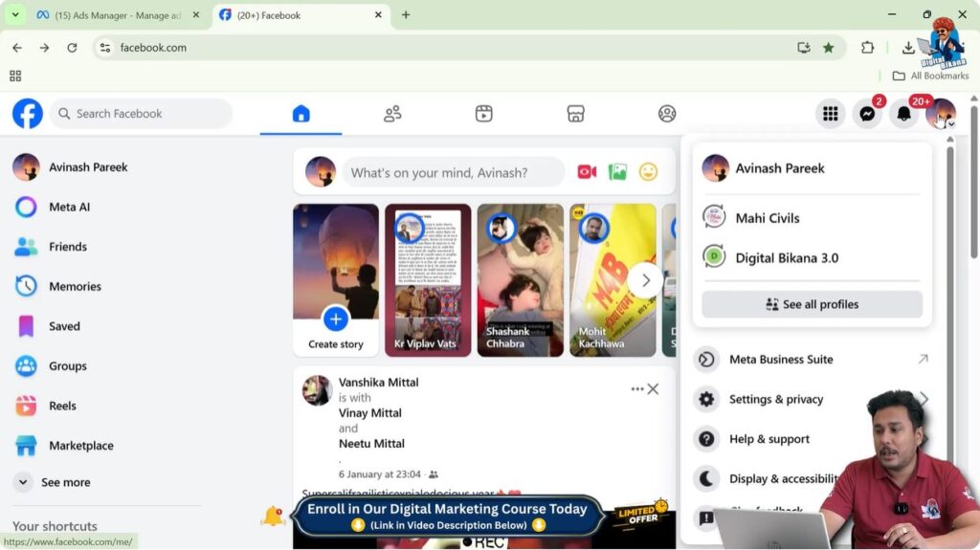Open post timestamp 6 January at 23:04

pyautogui.click(x=379, y=474)
